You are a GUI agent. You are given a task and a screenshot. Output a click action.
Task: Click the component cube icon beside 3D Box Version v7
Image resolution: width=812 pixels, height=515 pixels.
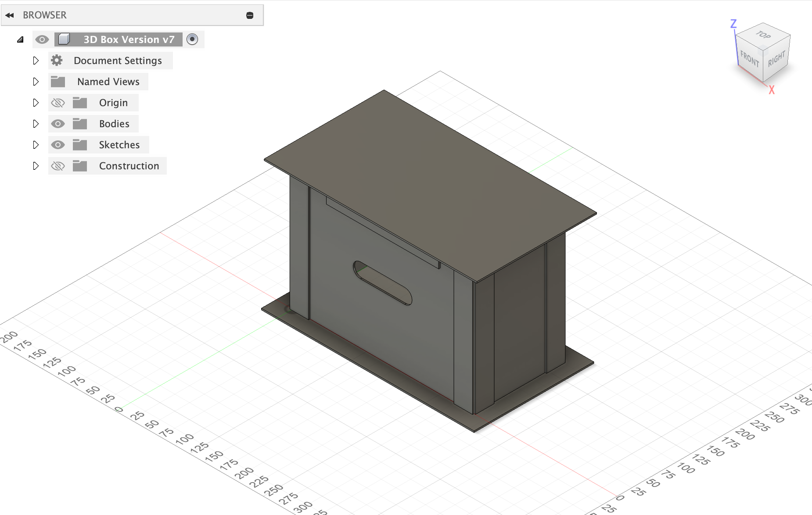coord(65,39)
